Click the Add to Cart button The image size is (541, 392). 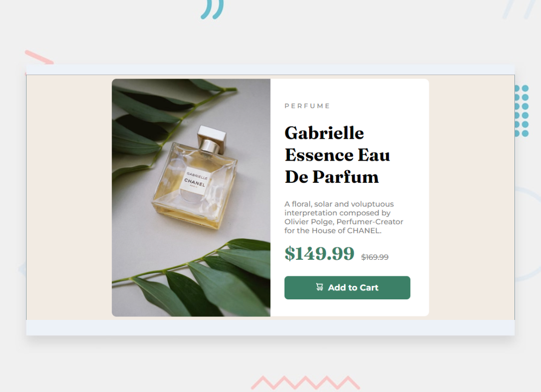point(347,287)
